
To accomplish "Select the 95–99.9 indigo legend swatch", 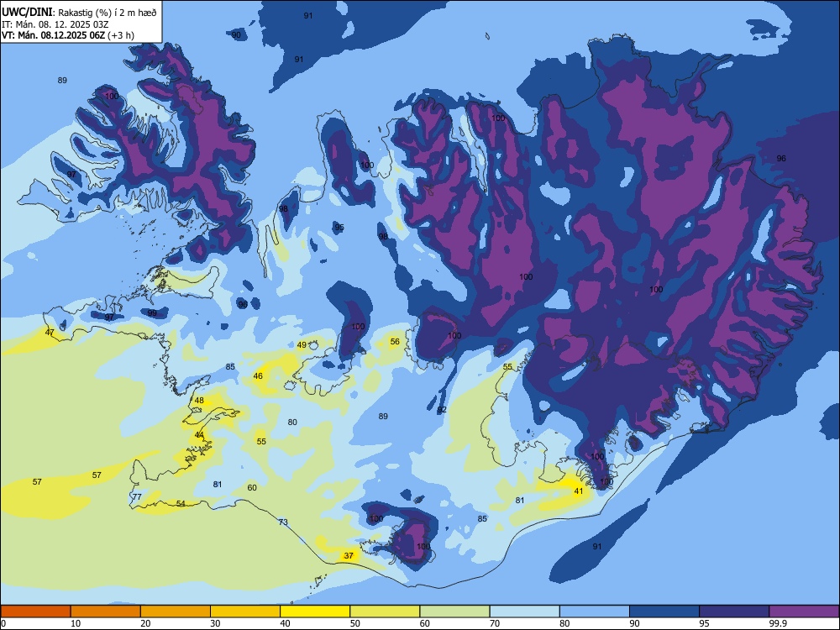I will pos(734,612).
